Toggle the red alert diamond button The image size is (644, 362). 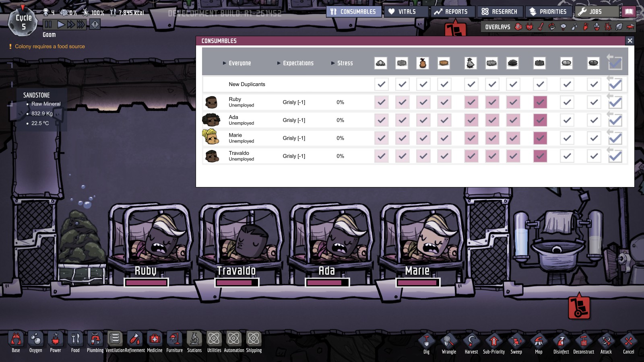coord(95,25)
